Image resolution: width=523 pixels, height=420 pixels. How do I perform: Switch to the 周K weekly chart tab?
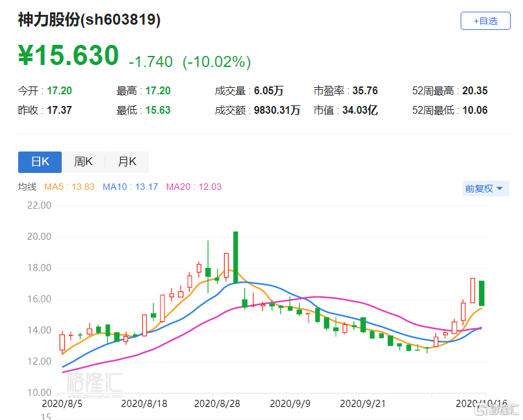[83, 162]
